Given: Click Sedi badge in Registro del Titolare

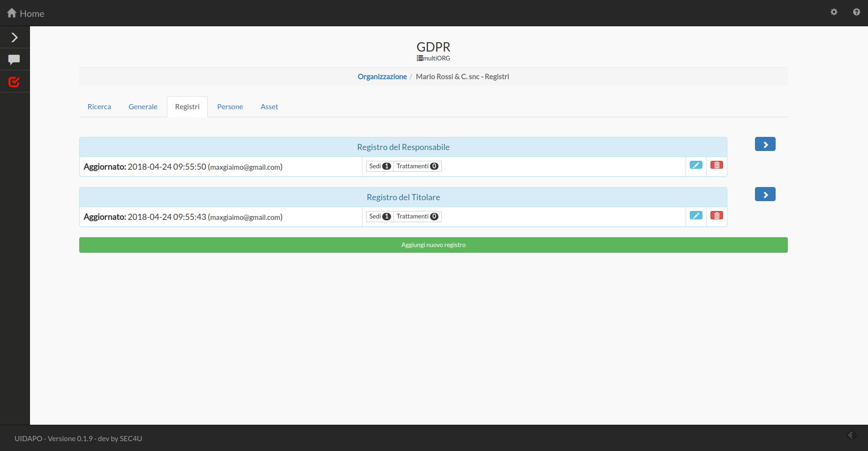Looking at the screenshot, I should (x=380, y=216).
